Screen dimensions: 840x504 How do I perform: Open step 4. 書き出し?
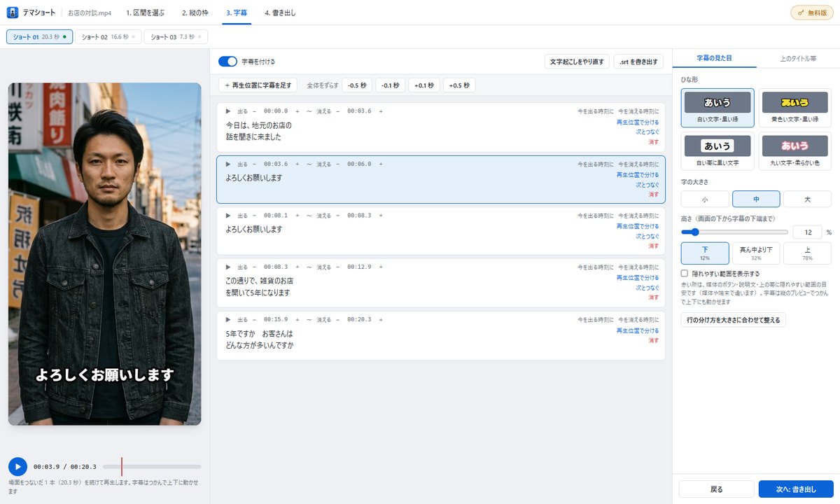[x=280, y=13]
